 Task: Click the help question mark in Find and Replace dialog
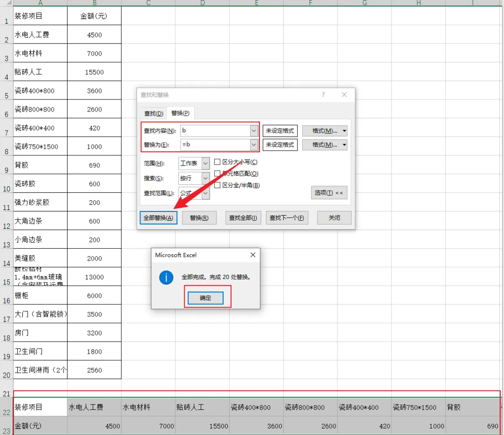[x=323, y=95]
